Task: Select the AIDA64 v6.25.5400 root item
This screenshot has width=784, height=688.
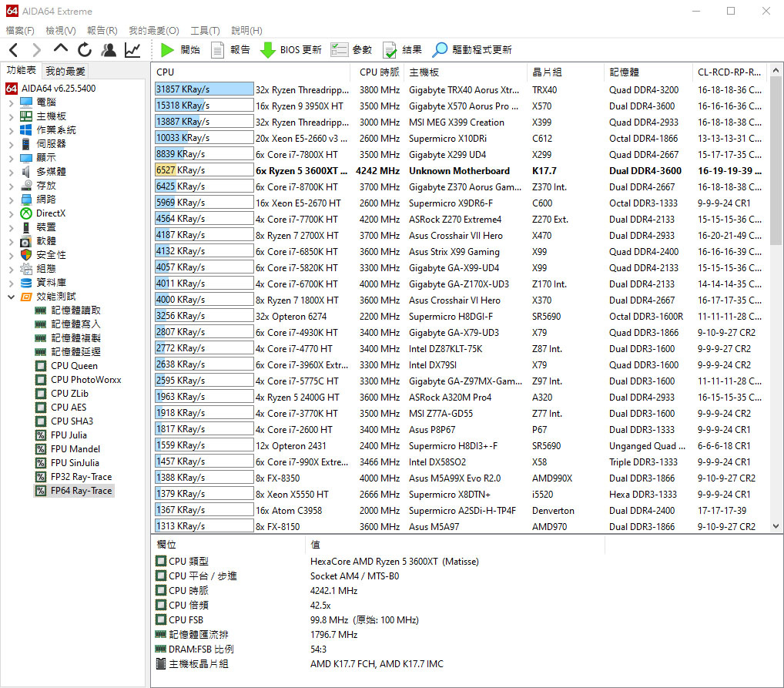Action: pyautogui.click(x=51, y=89)
